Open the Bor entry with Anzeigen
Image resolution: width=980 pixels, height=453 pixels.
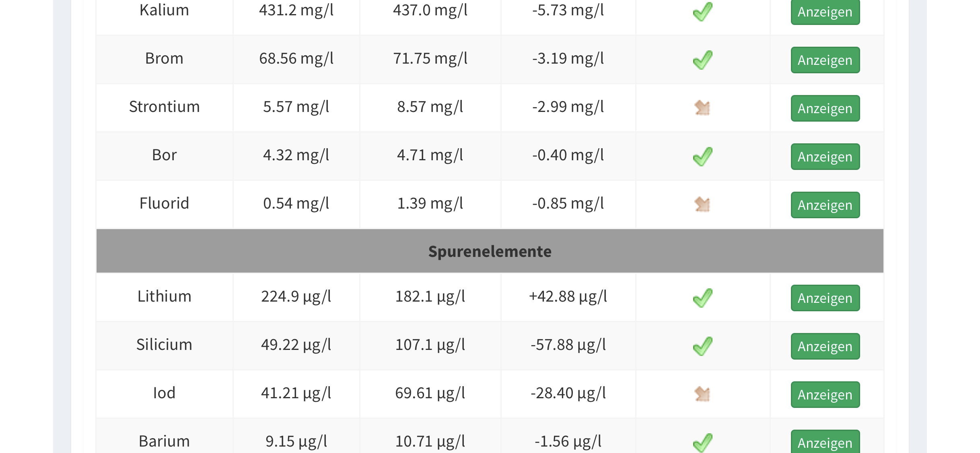pos(825,157)
